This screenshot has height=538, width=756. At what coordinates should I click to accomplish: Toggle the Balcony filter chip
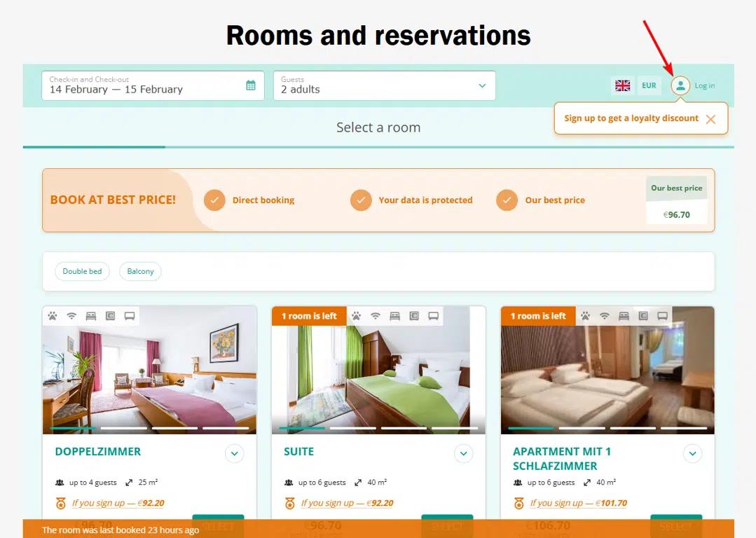click(140, 271)
